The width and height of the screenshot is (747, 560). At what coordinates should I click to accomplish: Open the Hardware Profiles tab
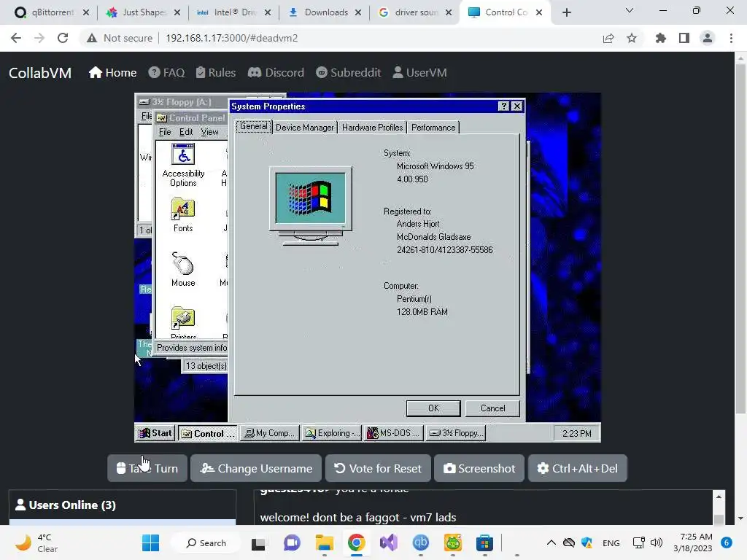tap(372, 128)
